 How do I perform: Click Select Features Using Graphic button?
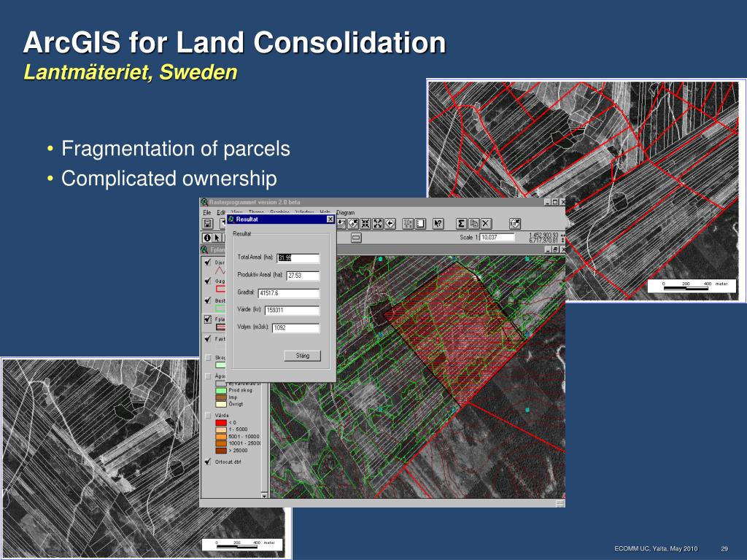point(408,223)
